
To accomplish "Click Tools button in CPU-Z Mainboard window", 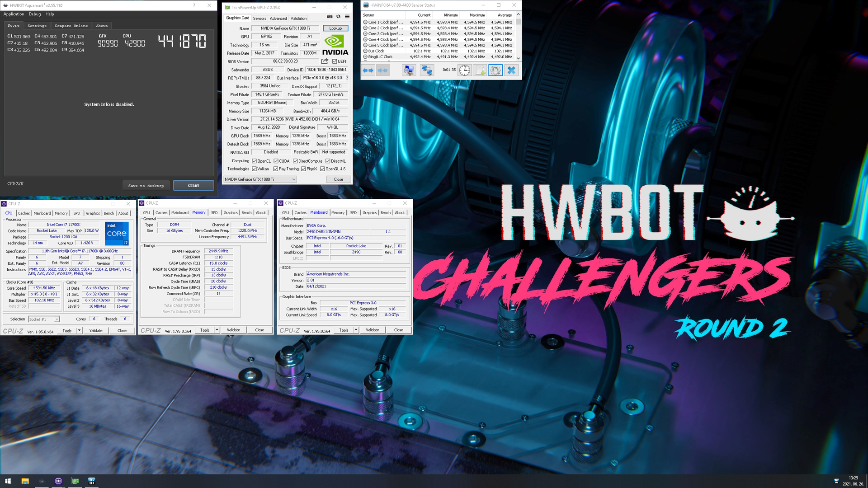I will pyautogui.click(x=344, y=330).
